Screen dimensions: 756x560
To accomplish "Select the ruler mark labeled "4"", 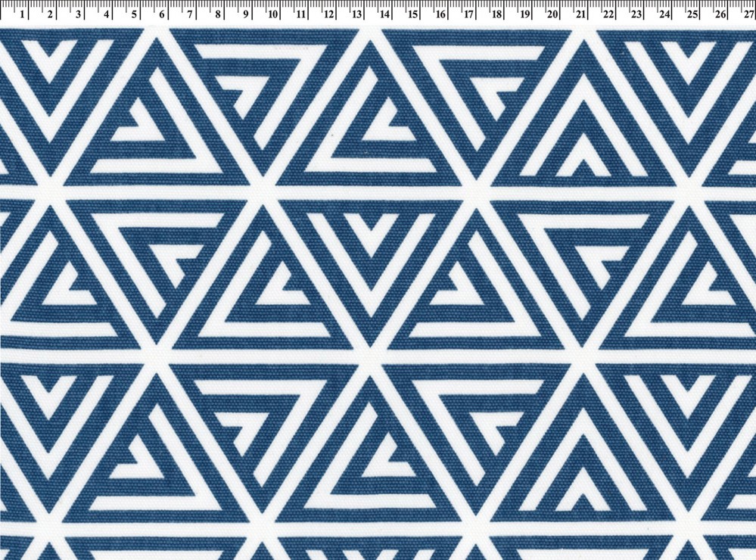I will point(106,14).
